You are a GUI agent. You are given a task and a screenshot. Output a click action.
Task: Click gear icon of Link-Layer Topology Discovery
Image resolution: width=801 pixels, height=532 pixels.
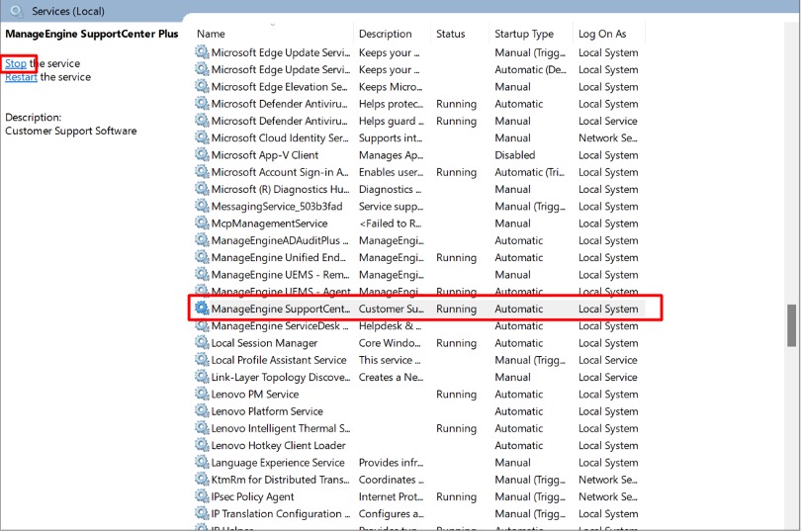[x=202, y=377]
